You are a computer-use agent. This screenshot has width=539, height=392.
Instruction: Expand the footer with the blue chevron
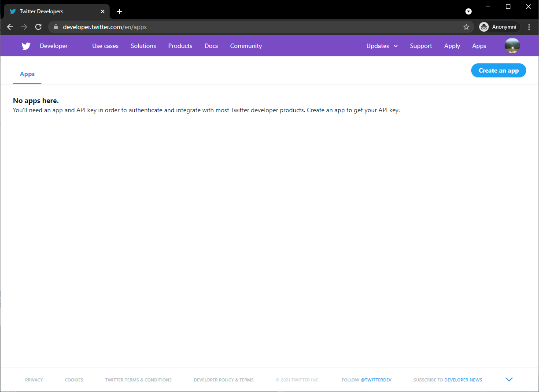(509, 380)
